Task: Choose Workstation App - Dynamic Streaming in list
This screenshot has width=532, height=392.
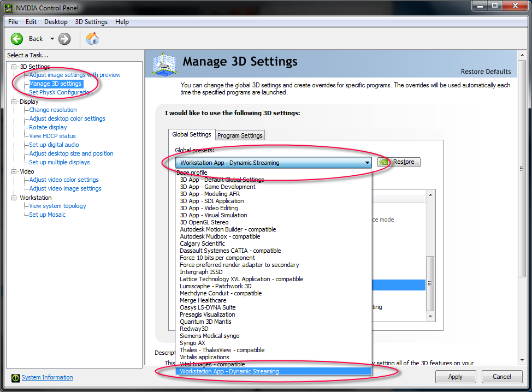Action: [274, 372]
